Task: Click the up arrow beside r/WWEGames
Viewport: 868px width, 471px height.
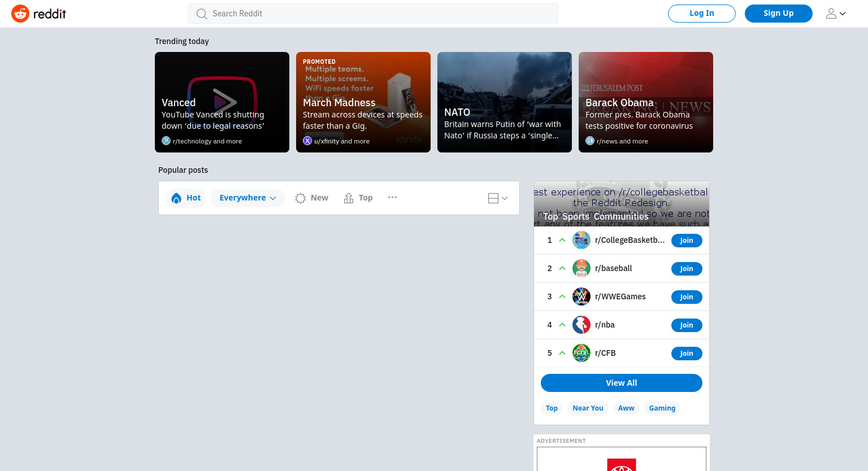Action: click(x=562, y=296)
